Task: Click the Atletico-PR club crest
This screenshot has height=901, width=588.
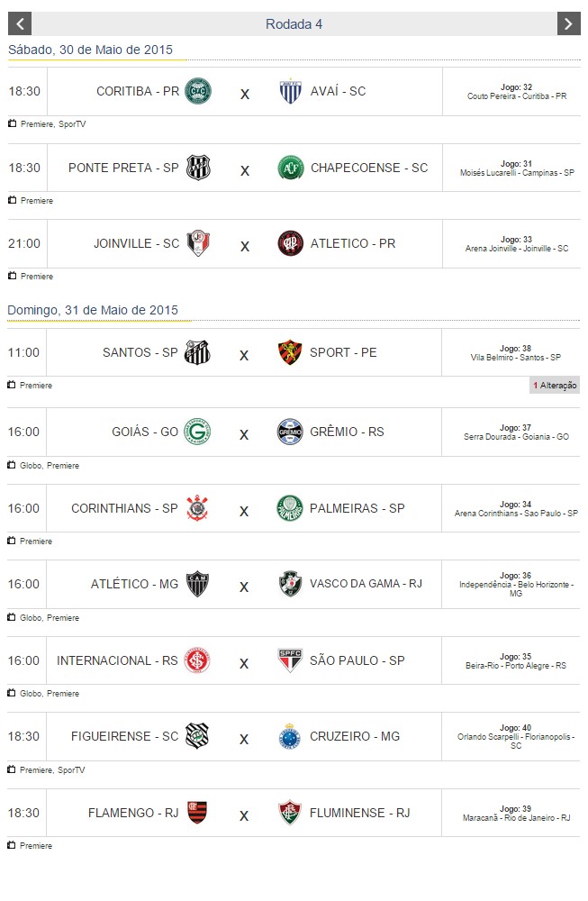Action: [290, 243]
